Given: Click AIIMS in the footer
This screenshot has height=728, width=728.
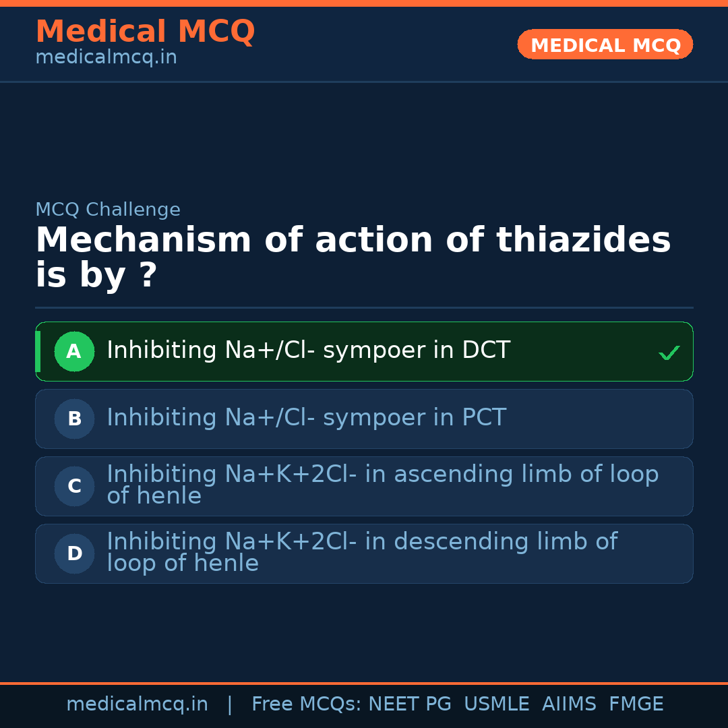Looking at the screenshot, I should point(569,704).
